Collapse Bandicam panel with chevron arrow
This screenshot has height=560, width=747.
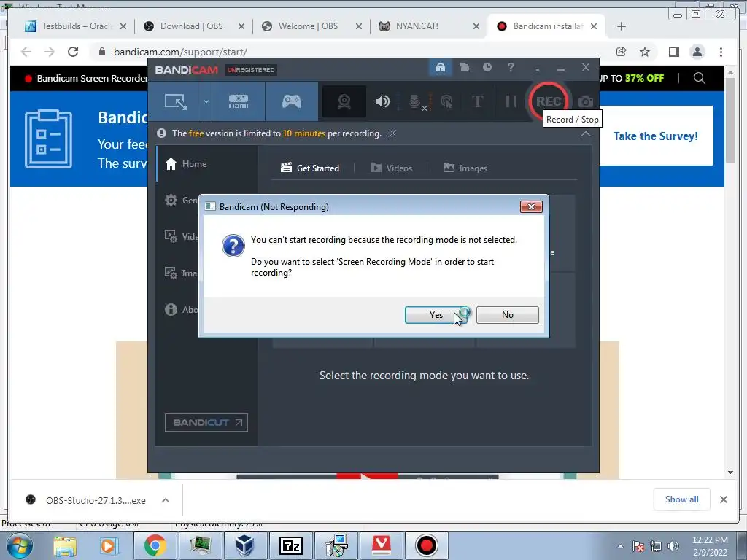(x=586, y=134)
